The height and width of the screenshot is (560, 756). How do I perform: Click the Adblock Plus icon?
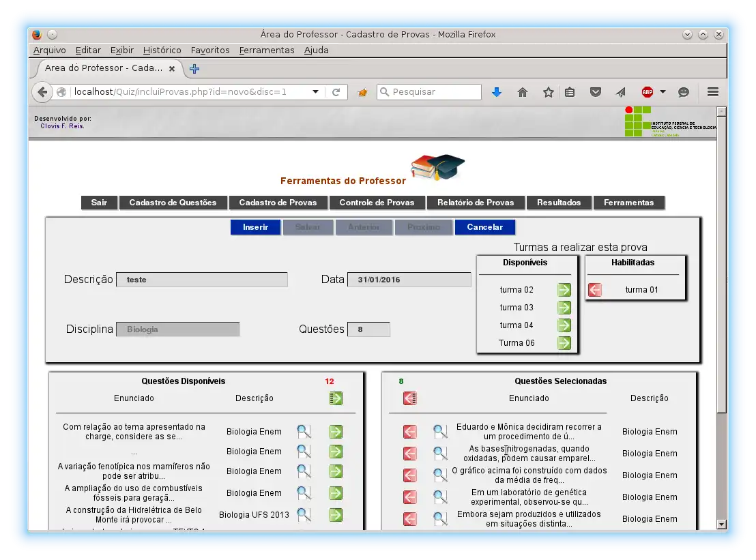(x=648, y=92)
